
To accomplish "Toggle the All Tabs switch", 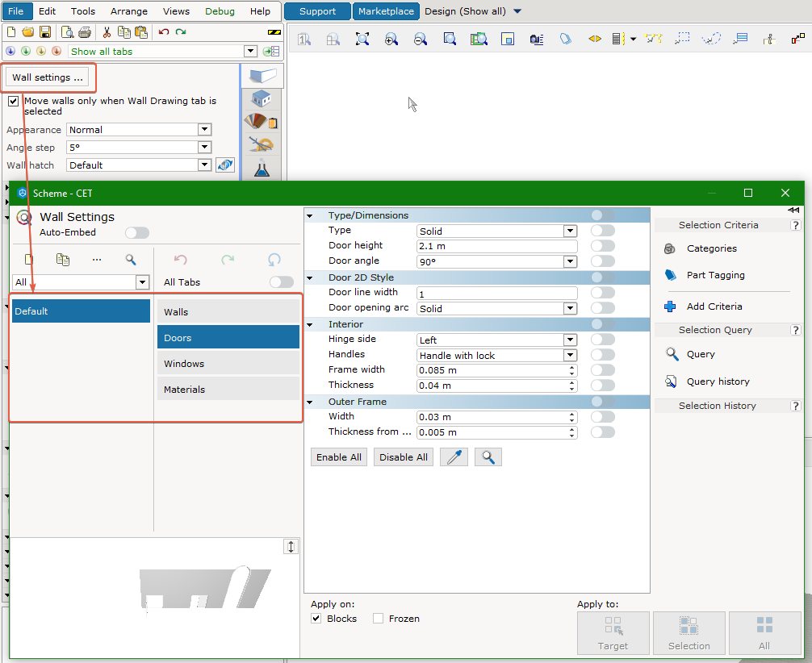I will click(x=282, y=282).
